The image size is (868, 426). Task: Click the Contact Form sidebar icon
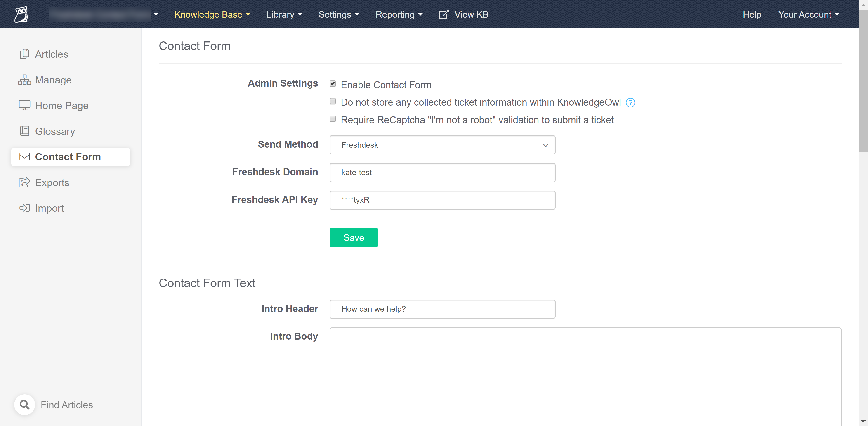click(24, 157)
